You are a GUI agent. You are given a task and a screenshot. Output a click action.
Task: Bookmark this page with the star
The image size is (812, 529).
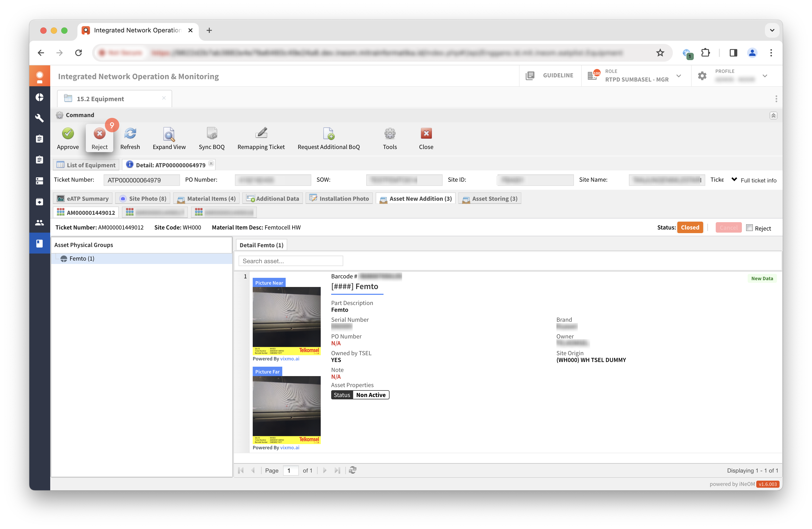click(660, 53)
